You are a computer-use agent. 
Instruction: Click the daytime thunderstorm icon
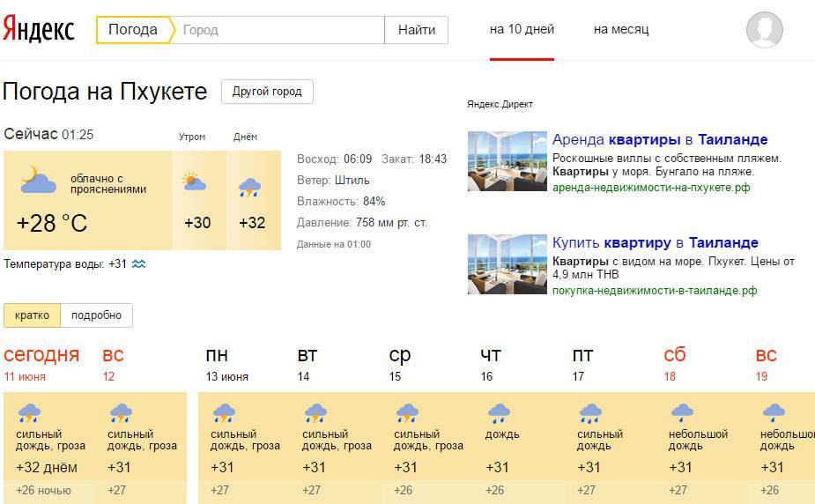249,187
